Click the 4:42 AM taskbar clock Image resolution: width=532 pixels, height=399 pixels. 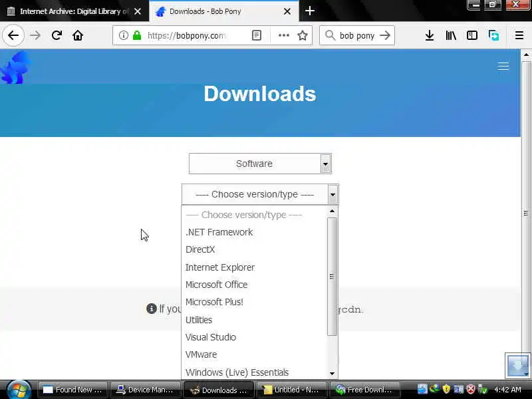(x=507, y=390)
